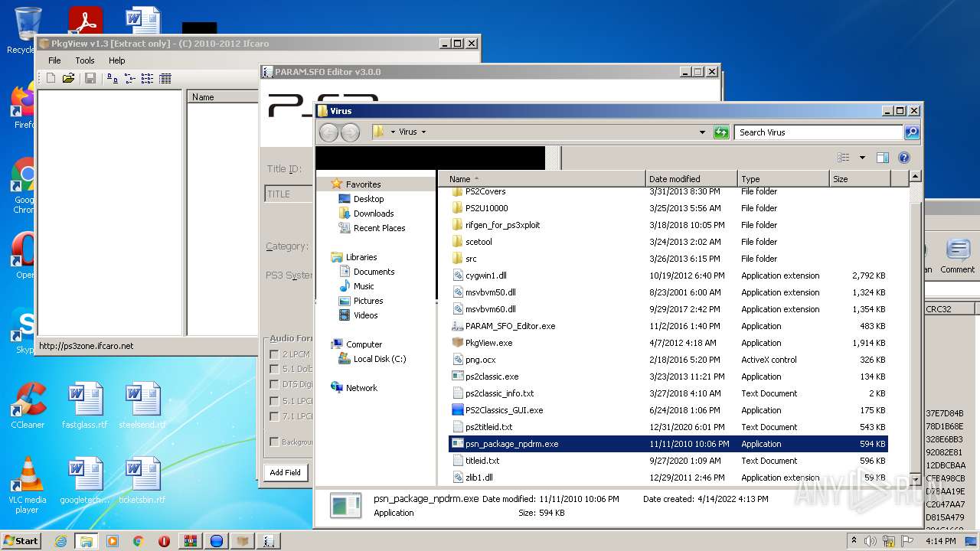Open the change view dropdown arrow in Explorer
Viewport: 980px width, 551px height.
(862, 158)
